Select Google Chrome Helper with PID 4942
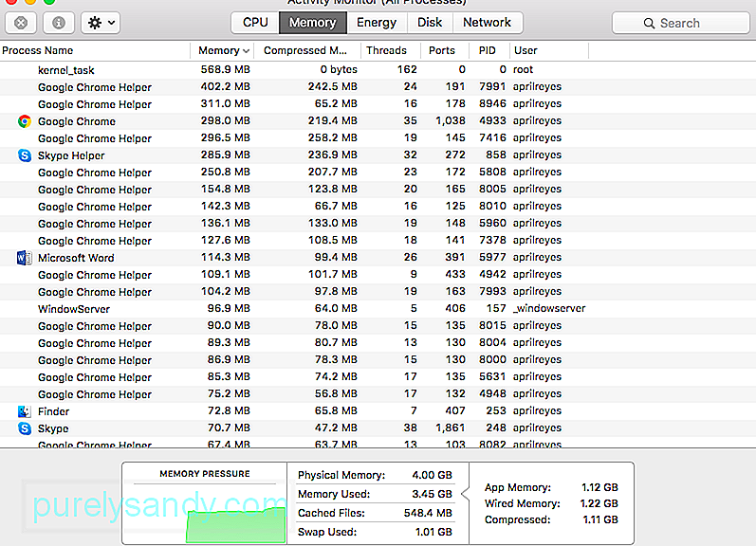Viewport: 756px width, 546px height. click(378, 275)
